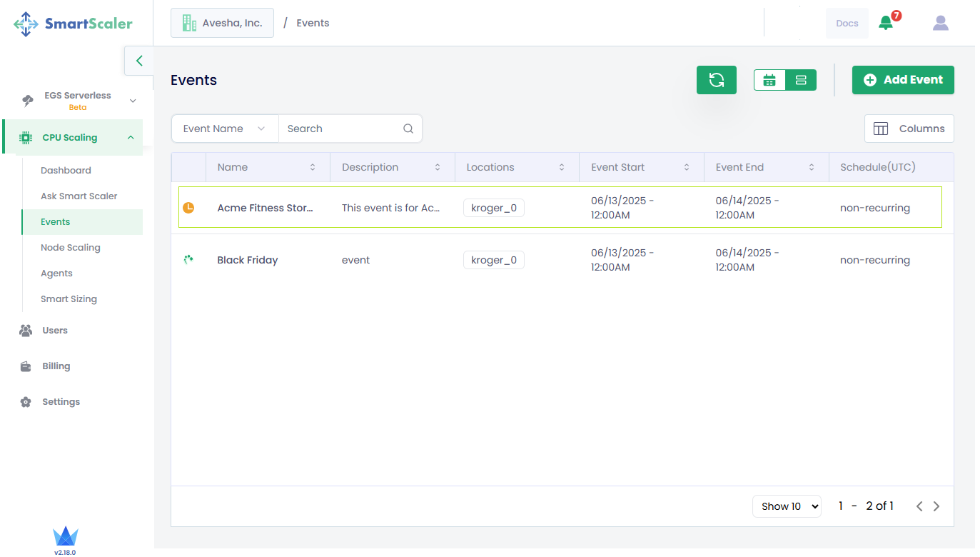Click the search magnifier icon
The height and width of the screenshot is (557, 980).
[x=408, y=129]
